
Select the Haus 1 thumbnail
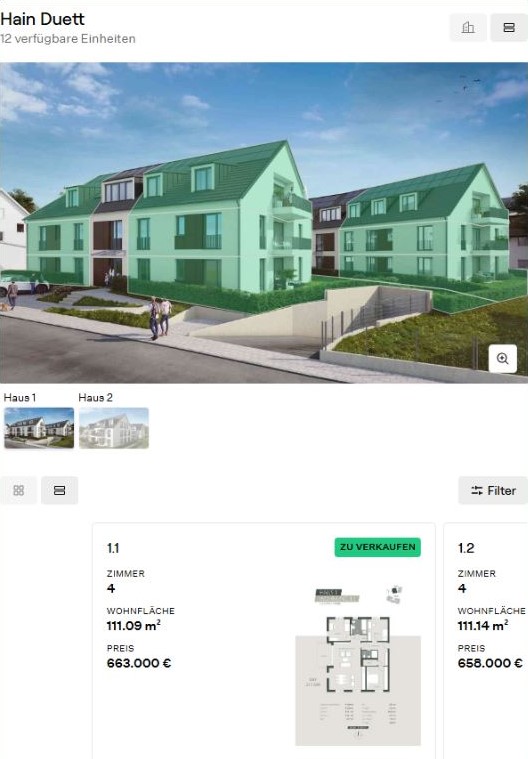39,428
